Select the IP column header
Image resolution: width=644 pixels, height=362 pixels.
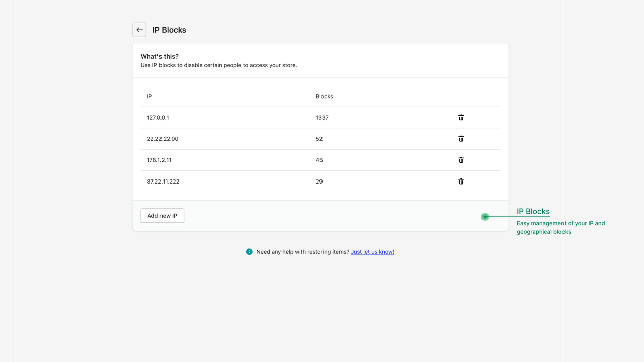coord(149,96)
